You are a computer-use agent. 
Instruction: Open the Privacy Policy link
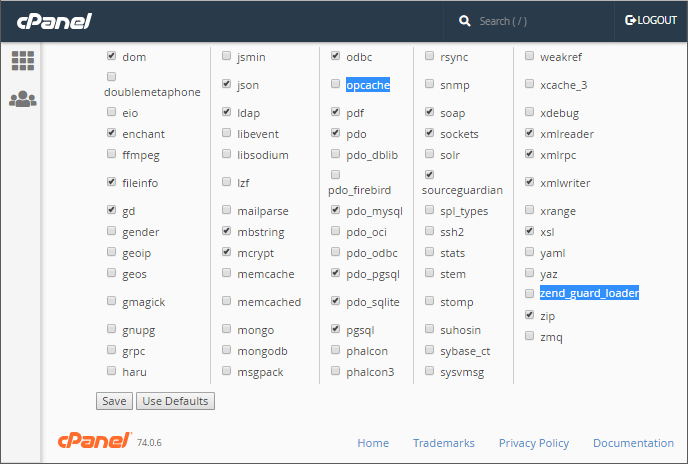(534, 443)
